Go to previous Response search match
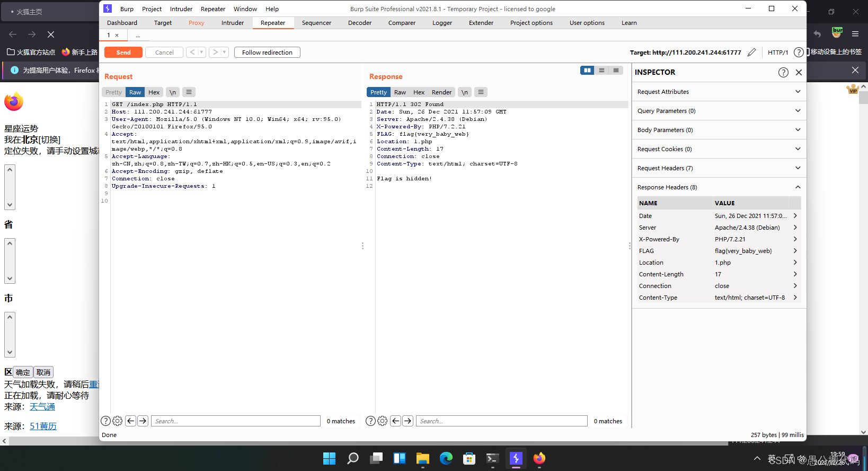868x471 pixels. click(395, 421)
